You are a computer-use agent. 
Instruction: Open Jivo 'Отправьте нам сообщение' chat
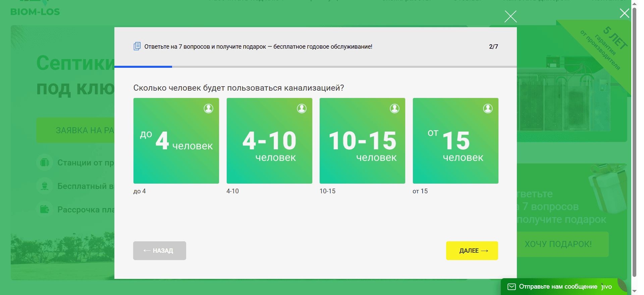564,287
